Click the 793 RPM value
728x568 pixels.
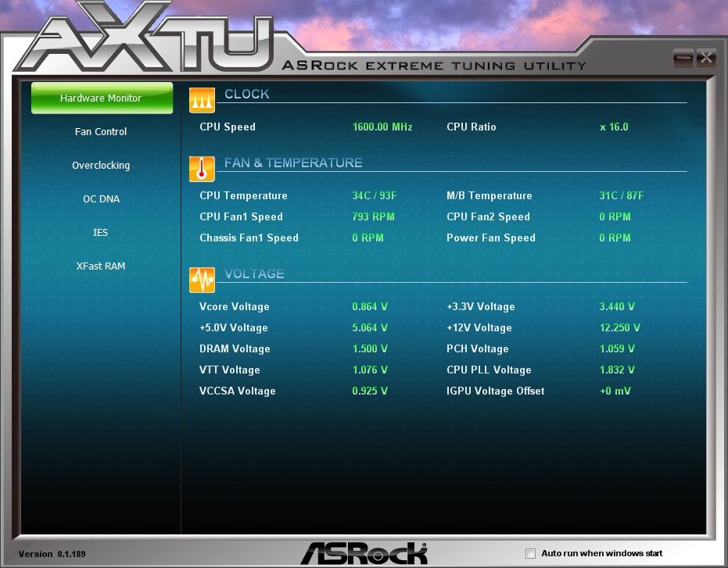pyautogui.click(x=373, y=216)
